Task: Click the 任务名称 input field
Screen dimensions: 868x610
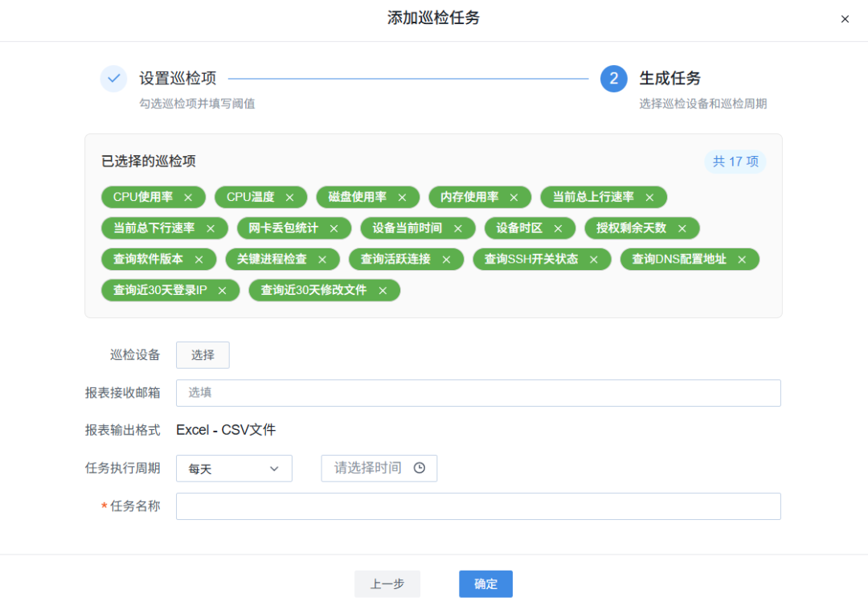Action: [478, 506]
